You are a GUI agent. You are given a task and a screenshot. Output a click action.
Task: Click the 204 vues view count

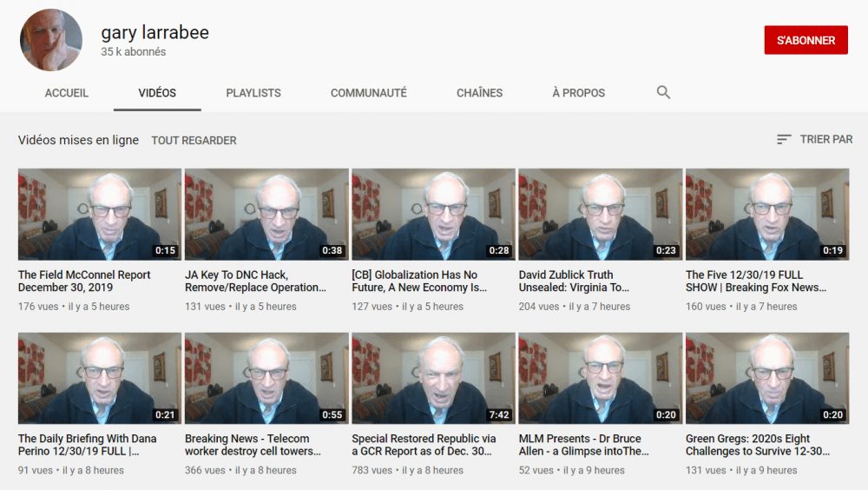tap(539, 307)
